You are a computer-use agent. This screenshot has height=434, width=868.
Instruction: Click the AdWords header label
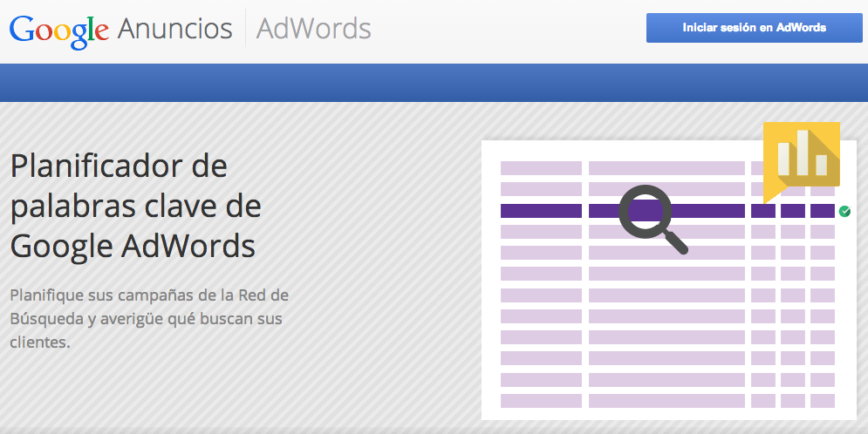click(313, 29)
